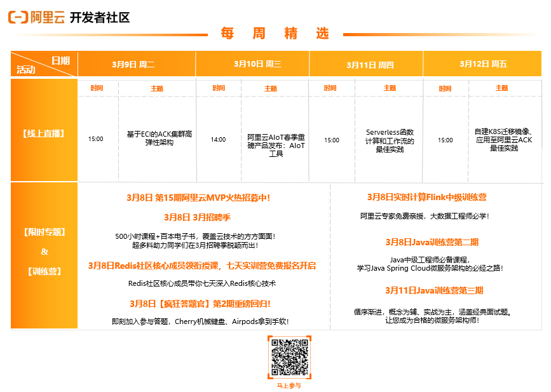Click the Java中级工程师必备课程 description

click(x=430, y=264)
